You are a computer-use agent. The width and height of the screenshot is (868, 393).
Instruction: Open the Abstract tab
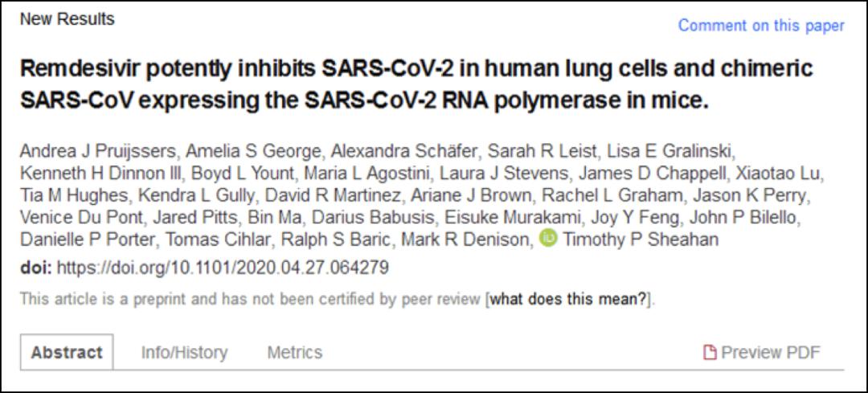(x=67, y=352)
